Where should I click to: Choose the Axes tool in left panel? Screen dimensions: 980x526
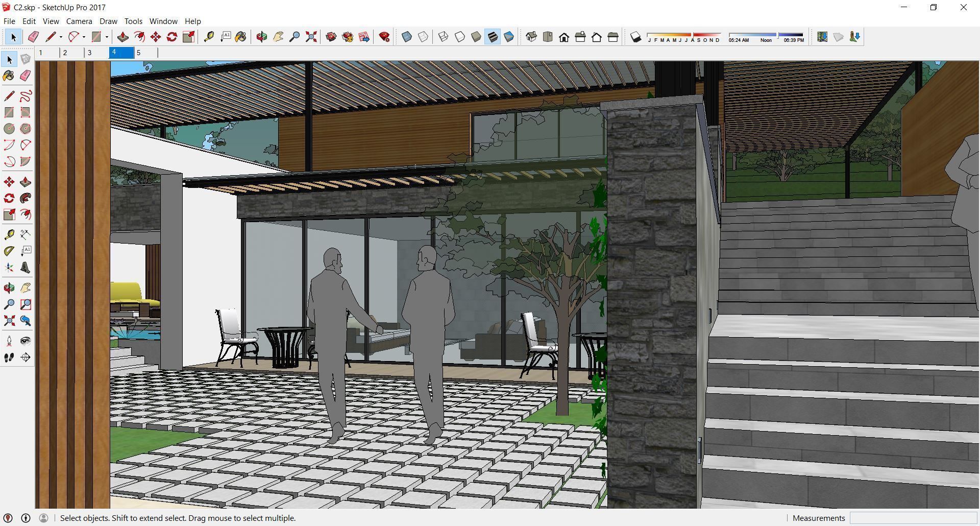9,268
